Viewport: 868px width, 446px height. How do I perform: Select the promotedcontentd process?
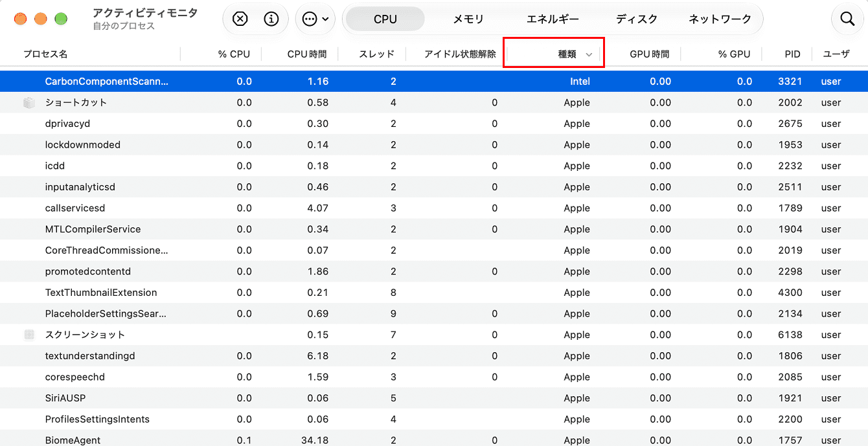click(x=434, y=271)
